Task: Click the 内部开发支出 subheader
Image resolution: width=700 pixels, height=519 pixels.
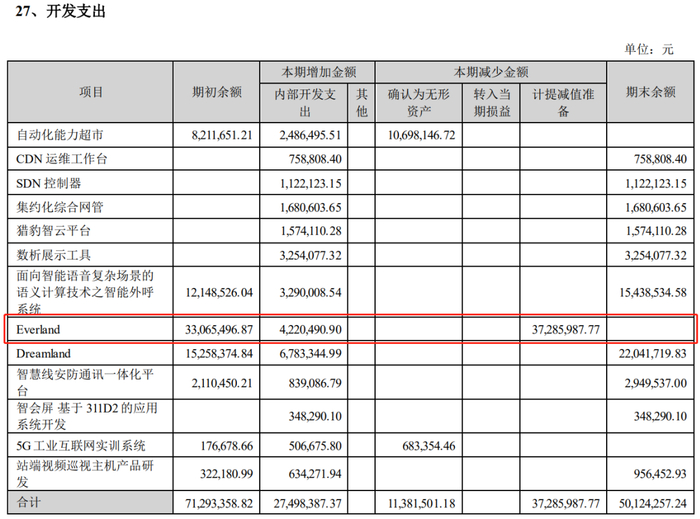Action: [x=305, y=102]
